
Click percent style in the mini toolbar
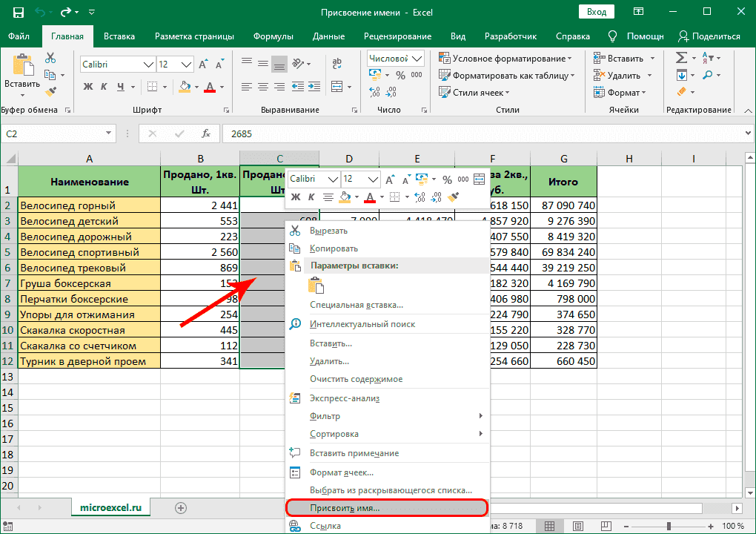point(447,179)
